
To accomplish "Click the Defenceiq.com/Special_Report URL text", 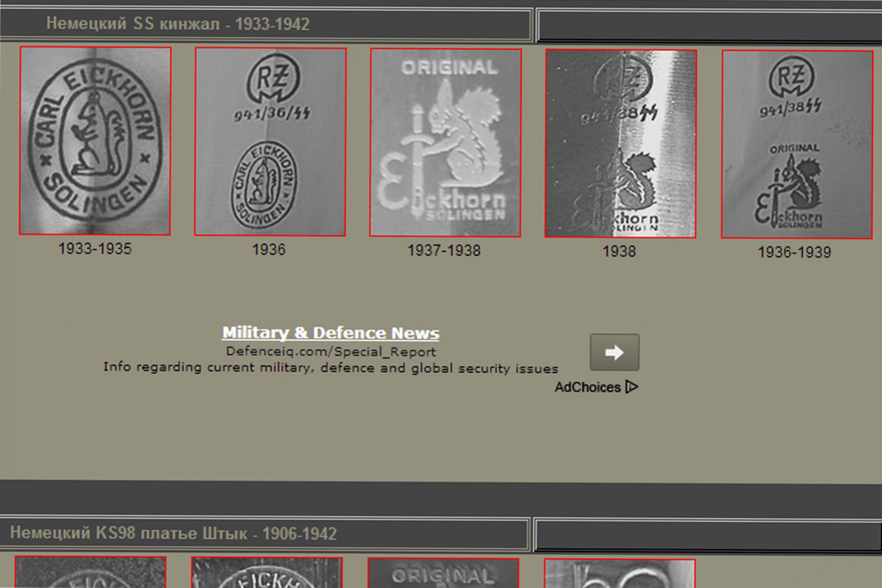I will pyautogui.click(x=331, y=352).
